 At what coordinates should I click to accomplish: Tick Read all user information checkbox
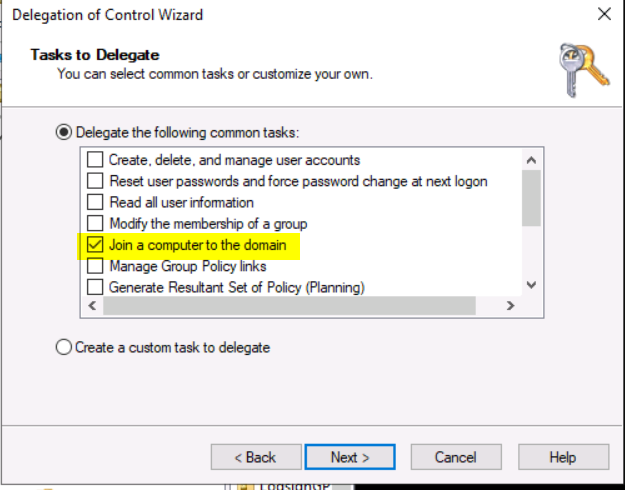pos(95,202)
